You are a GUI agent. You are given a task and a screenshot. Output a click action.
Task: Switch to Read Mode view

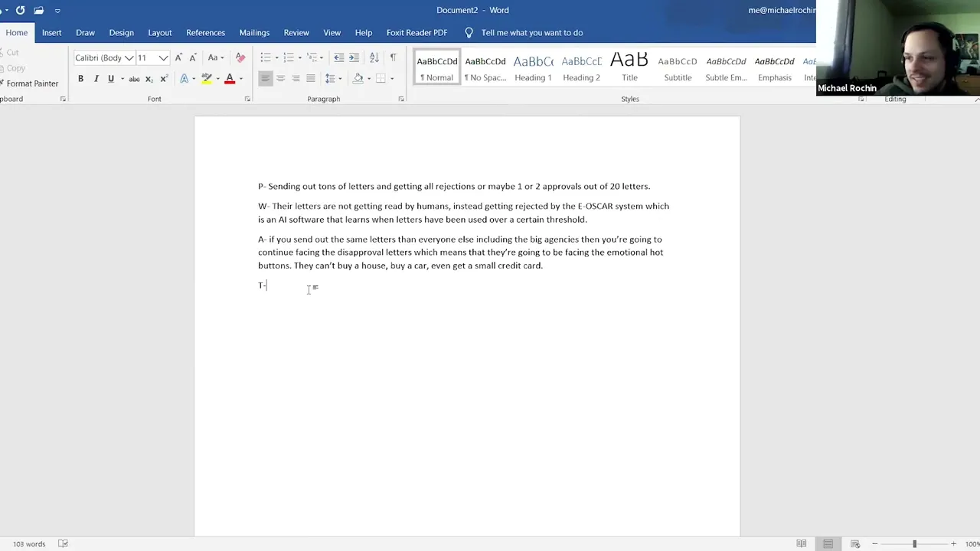(x=801, y=544)
